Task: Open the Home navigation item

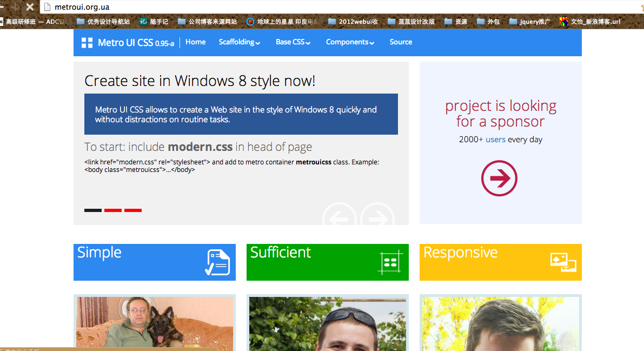Action: point(195,42)
